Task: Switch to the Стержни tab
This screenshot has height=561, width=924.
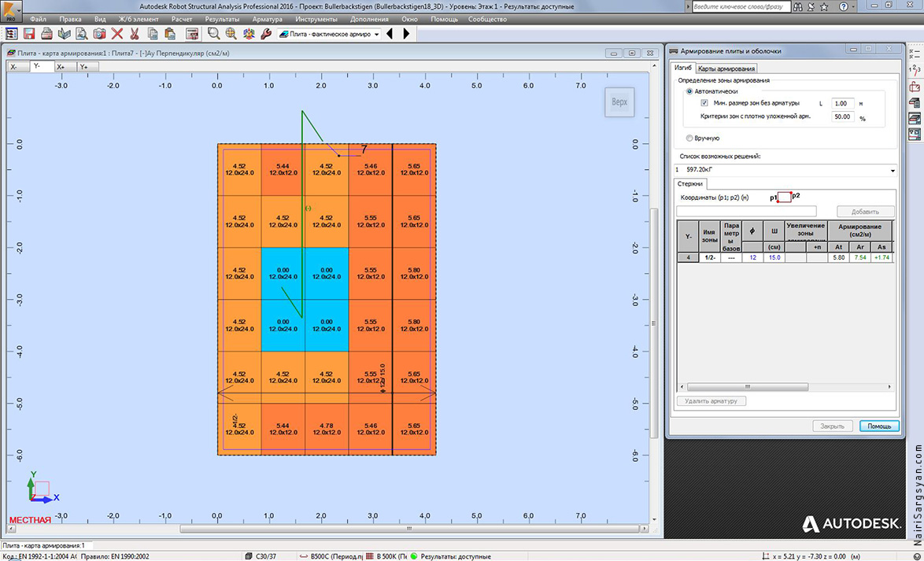Action: click(x=690, y=184)
